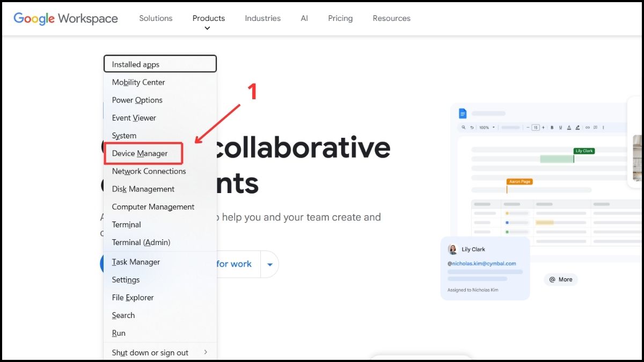
Task: Select System in the context menu
Action: pos(160,135)
